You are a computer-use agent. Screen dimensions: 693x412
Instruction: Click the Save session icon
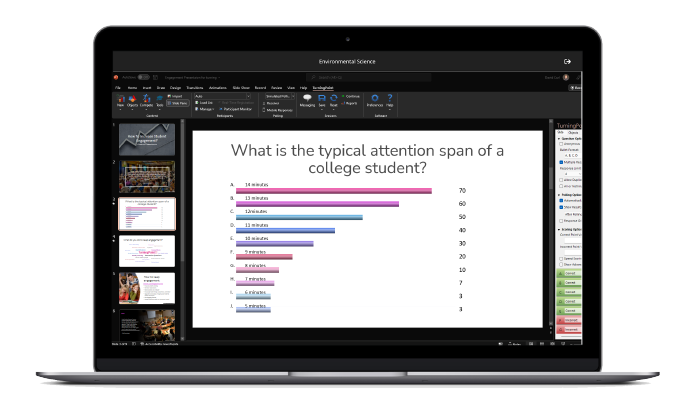[322, 99]
